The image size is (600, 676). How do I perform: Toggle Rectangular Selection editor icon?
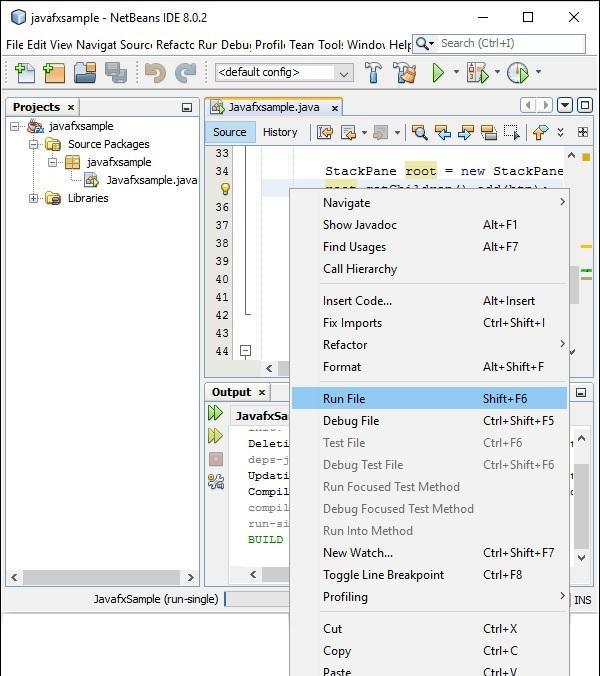(x=512, y=132)
